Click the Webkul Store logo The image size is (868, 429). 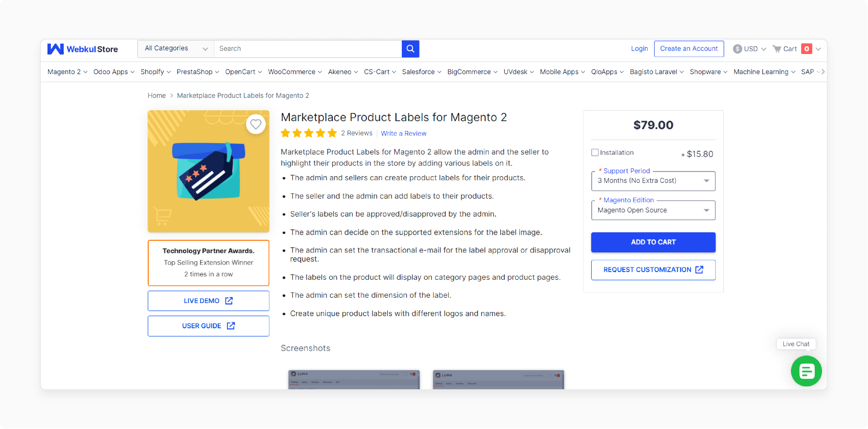[x=83, y=49]
